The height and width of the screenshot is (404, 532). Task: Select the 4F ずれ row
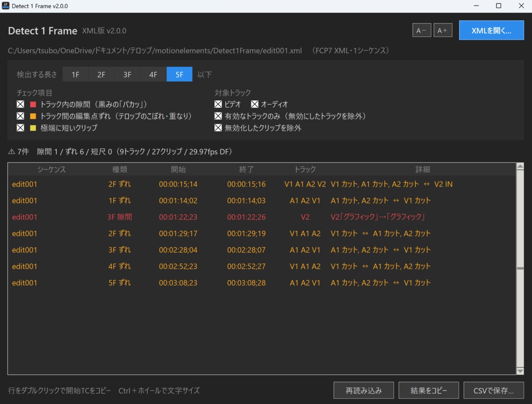tap(262, 267)
